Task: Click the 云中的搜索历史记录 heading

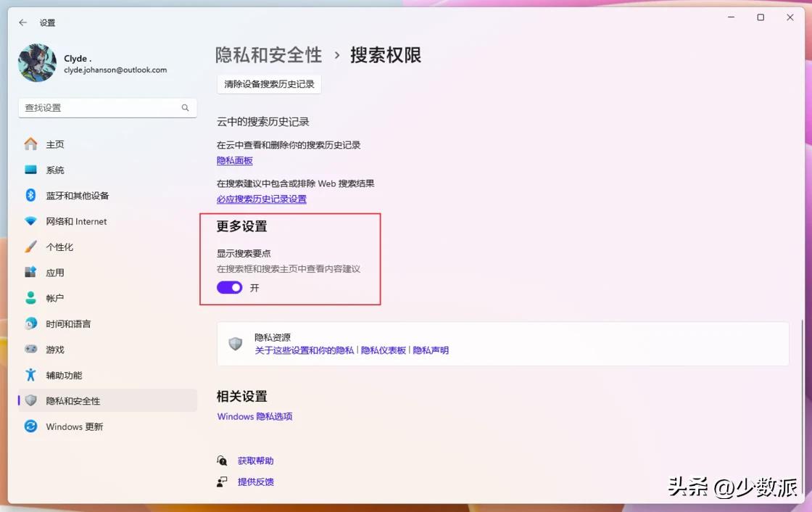Action: (262, 122)
